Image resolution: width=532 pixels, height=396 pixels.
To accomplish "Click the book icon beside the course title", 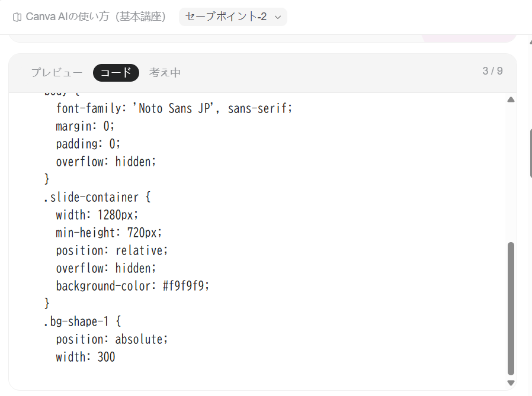I will tap(17, 17).
